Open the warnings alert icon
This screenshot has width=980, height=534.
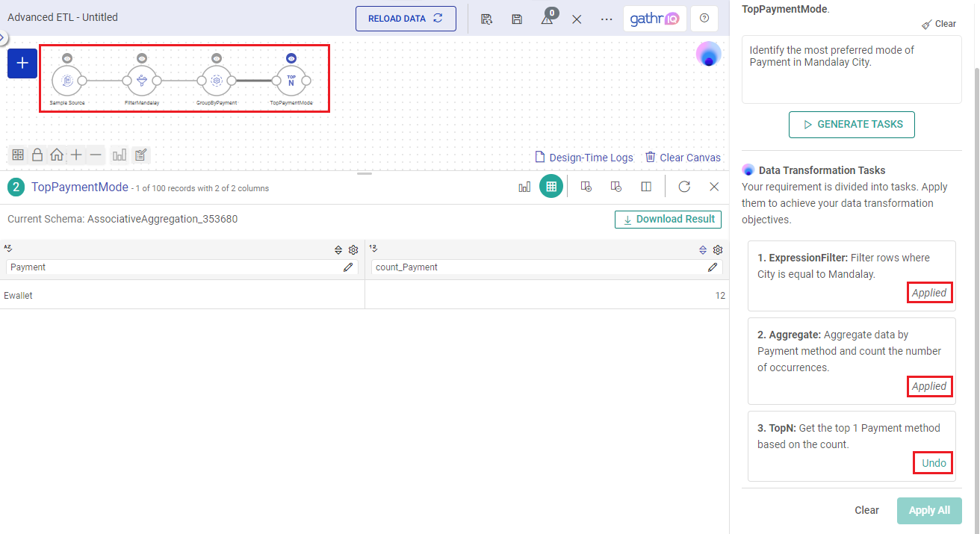[548, 19]
